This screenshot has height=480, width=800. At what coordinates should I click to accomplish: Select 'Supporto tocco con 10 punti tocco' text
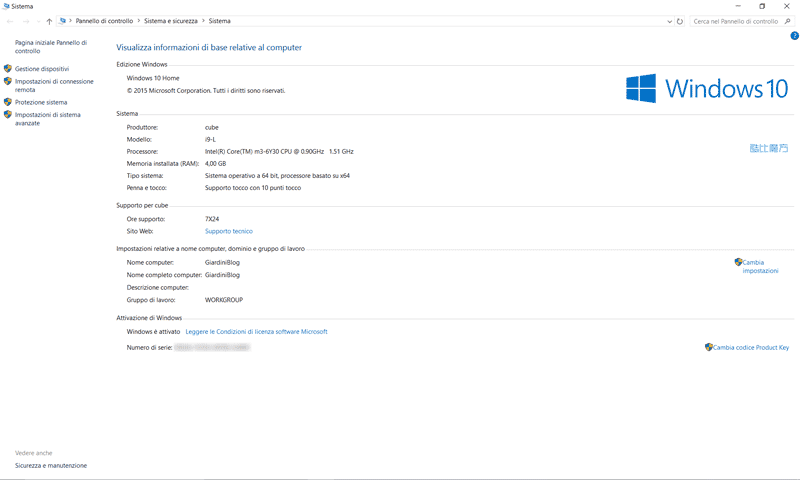(253, 188)
